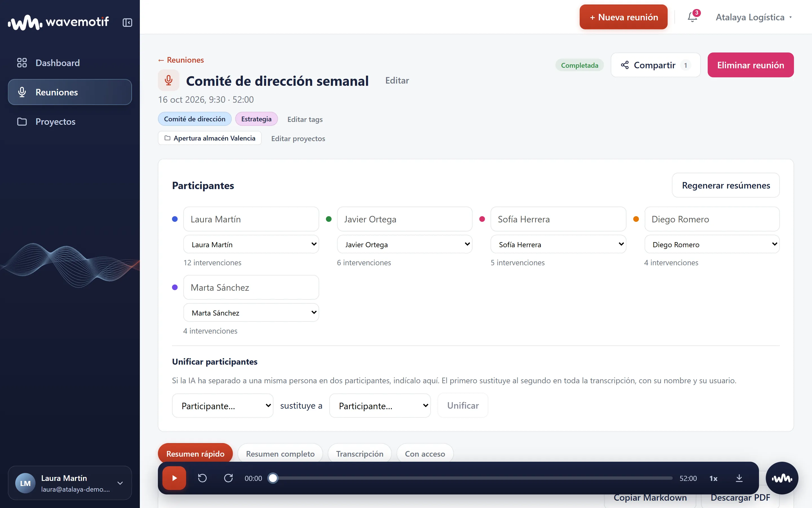Open the Javier Ortega user dropdown
The image size is (812, 508).
tap(405, 244)
